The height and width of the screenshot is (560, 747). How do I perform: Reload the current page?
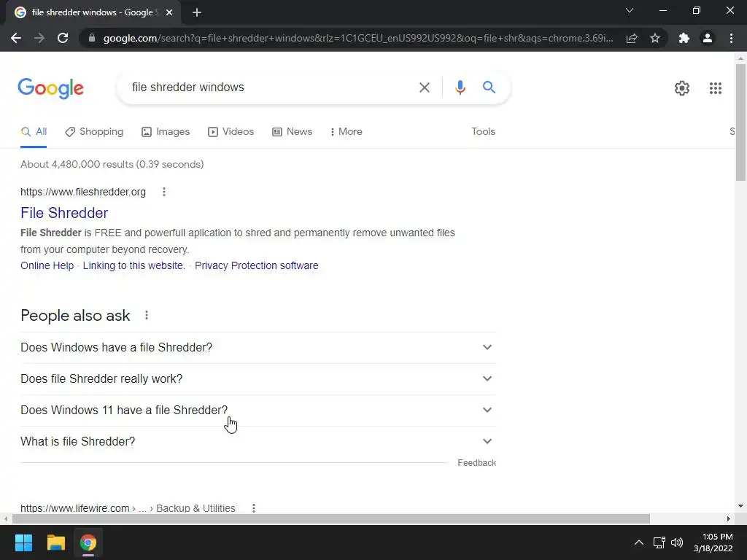tap(63, 38)
